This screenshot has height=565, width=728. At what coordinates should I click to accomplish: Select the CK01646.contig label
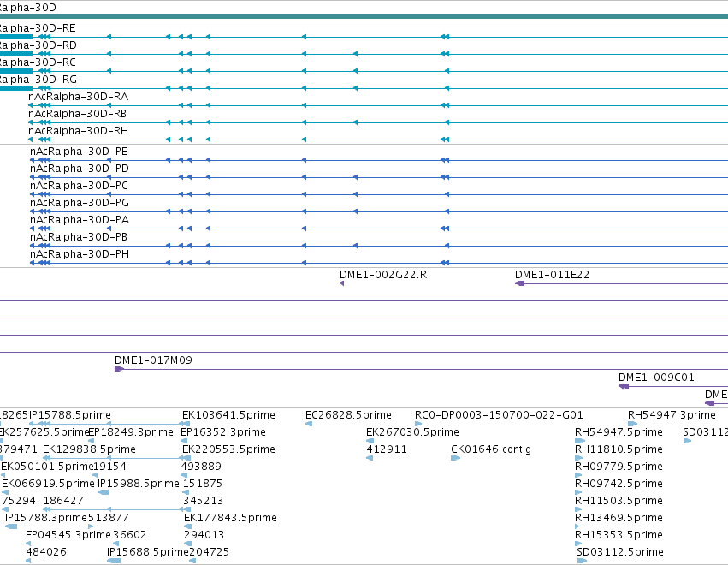point(491,449)
